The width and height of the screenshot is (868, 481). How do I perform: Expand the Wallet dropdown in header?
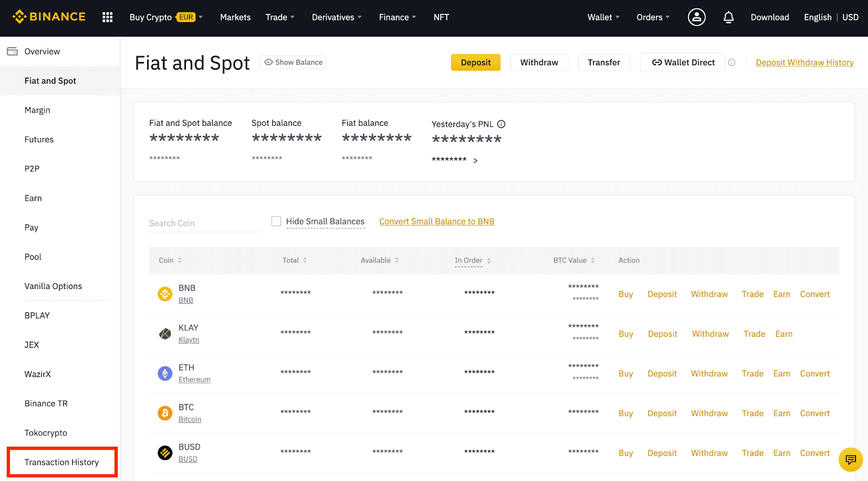(603, 17)
